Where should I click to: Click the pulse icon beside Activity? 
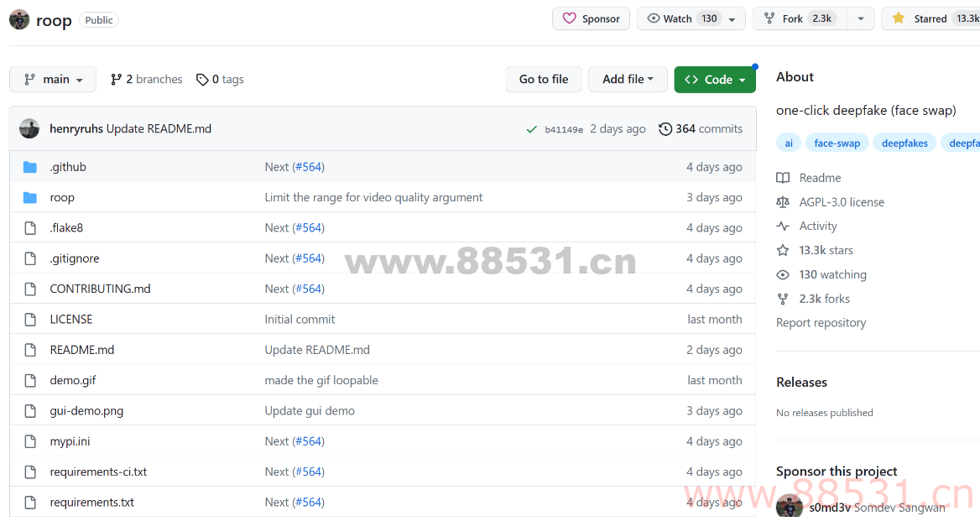pos(783,227)
